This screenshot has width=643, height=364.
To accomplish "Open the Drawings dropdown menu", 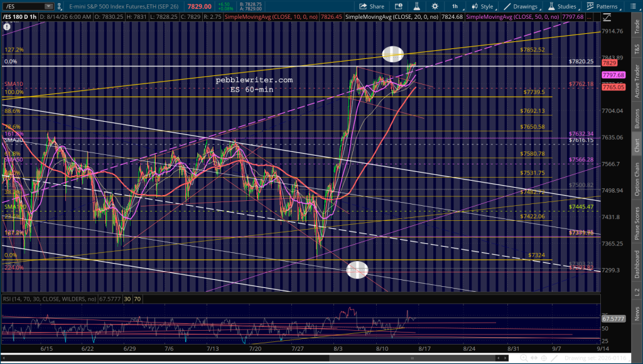I will (x=521, y=6).
